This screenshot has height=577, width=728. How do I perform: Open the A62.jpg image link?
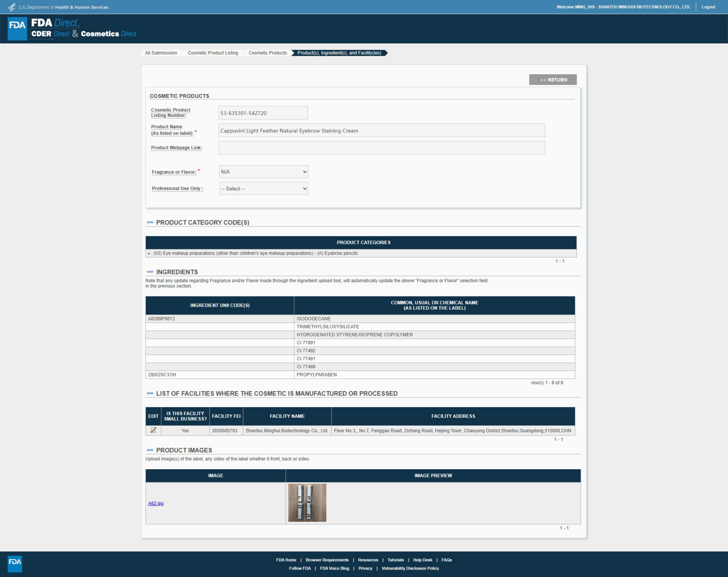coord(156,503)
